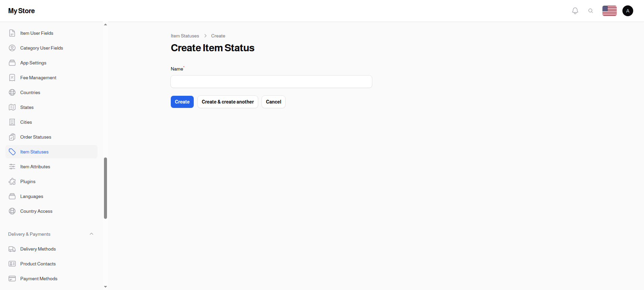Click the Fee Management percent icon
644x290 pixels.
click(12, 78)
